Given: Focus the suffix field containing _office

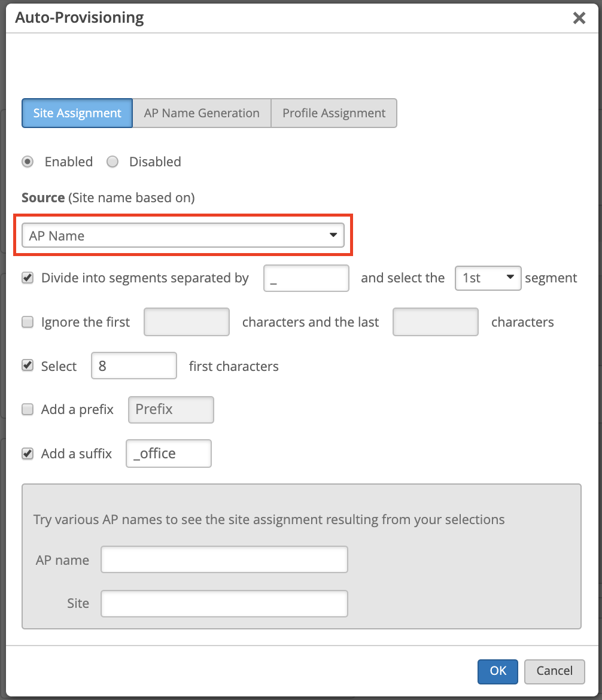Looking at the screenshot, I should coord(169,454).
